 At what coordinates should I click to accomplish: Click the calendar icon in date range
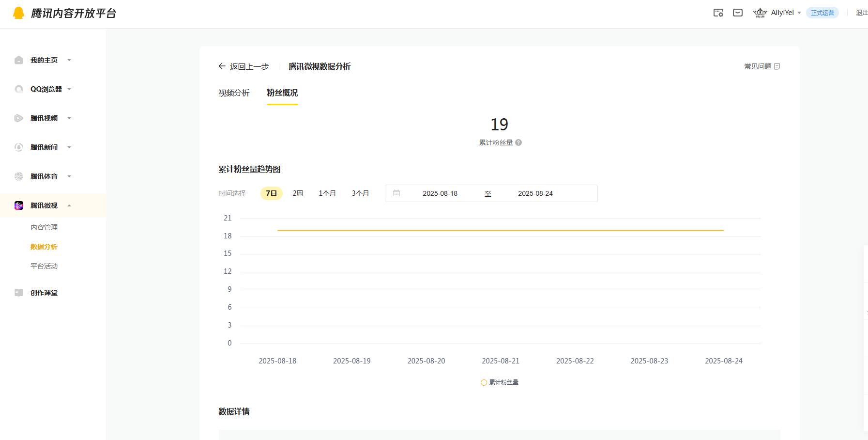click(x=396, y=193)
